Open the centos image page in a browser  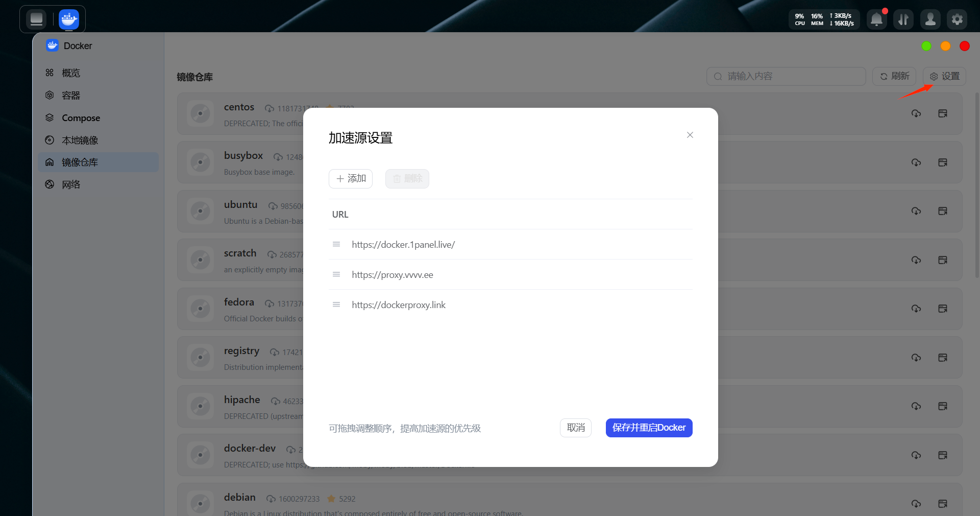pyautogui.click(x=943, y=113)
